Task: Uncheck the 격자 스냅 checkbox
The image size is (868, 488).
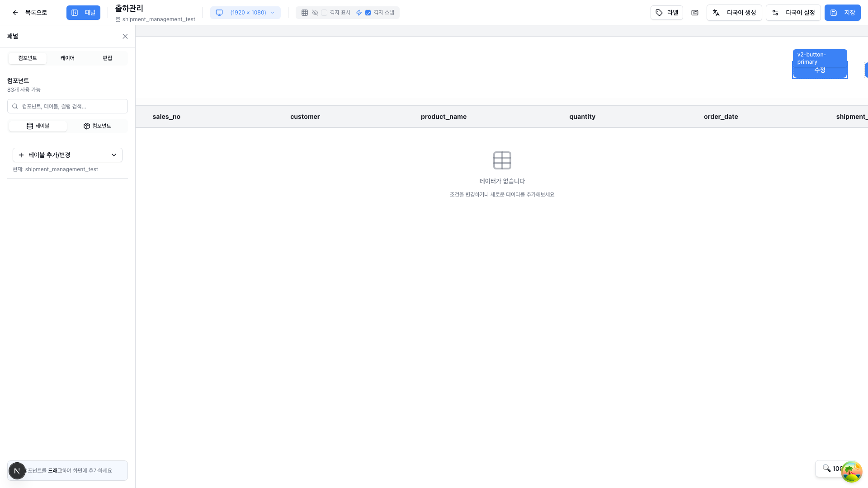Action: click(368, 13)
